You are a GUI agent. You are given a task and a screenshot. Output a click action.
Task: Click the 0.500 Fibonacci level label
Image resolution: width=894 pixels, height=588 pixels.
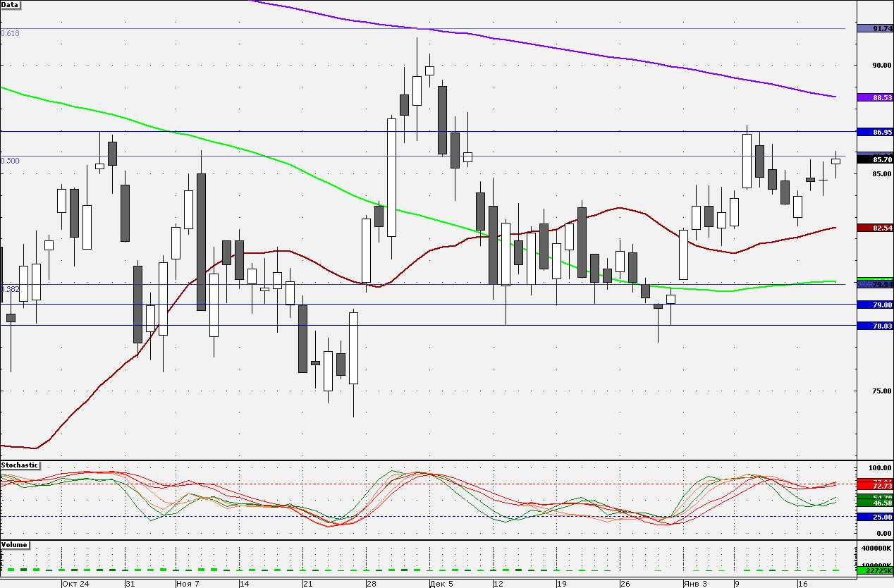11,161
